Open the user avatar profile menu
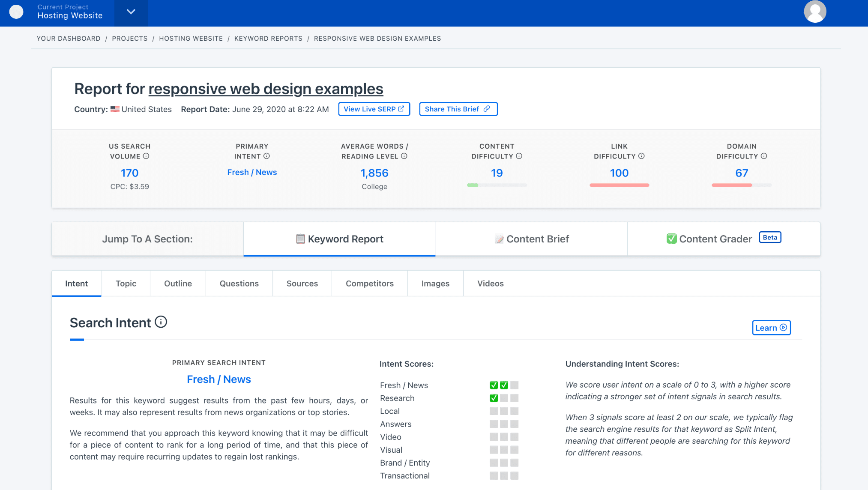Screen dimensions: 868x490 [x=815, y=12]
